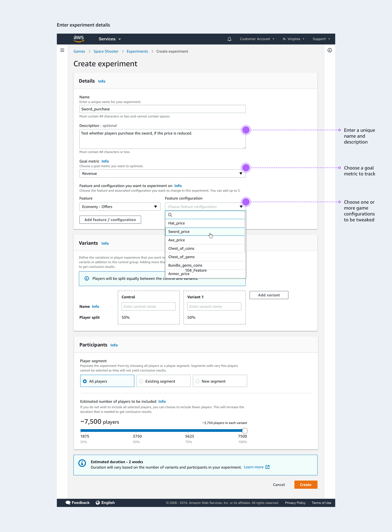Image resolution: width=392 pixels, height=532 pixels.
Task: Open the Info link next to Participants
Action: pyautogui.click(x=114, y=345)
